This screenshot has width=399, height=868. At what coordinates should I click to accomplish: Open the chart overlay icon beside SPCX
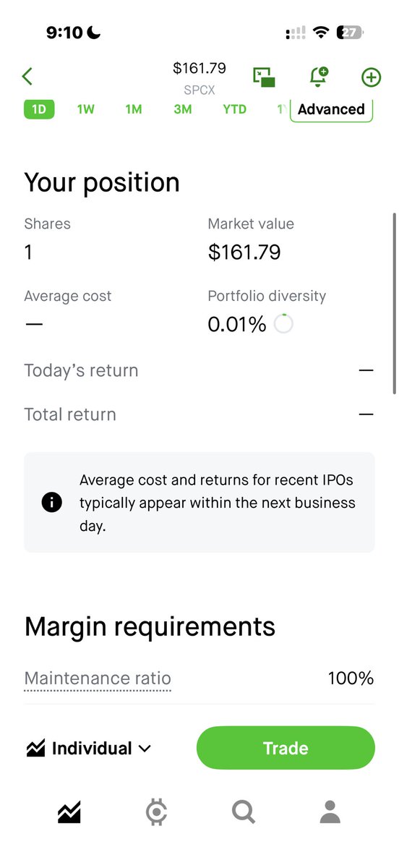[x=264, y=77]
